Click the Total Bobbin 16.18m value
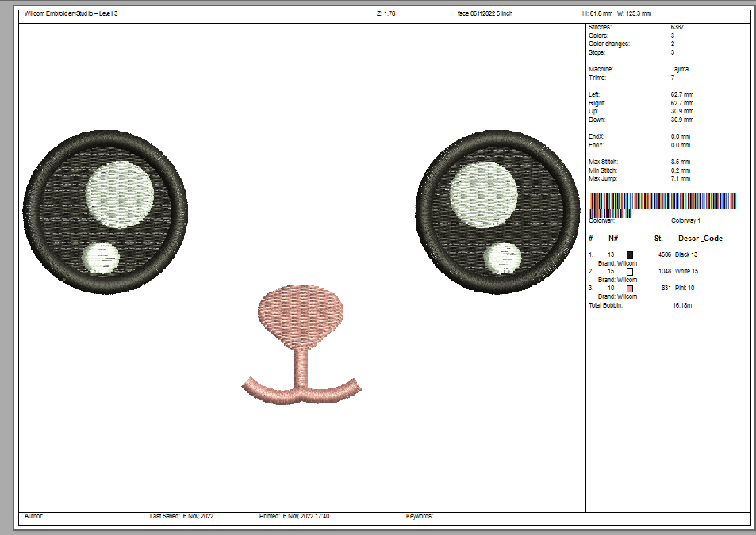Screen dimensions: 756x535 click(x=682, y=305)
